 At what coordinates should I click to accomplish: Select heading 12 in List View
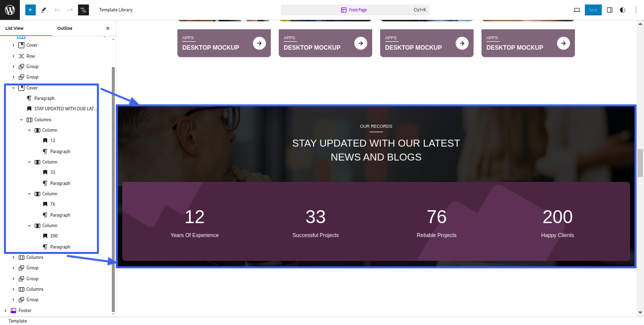52,141
